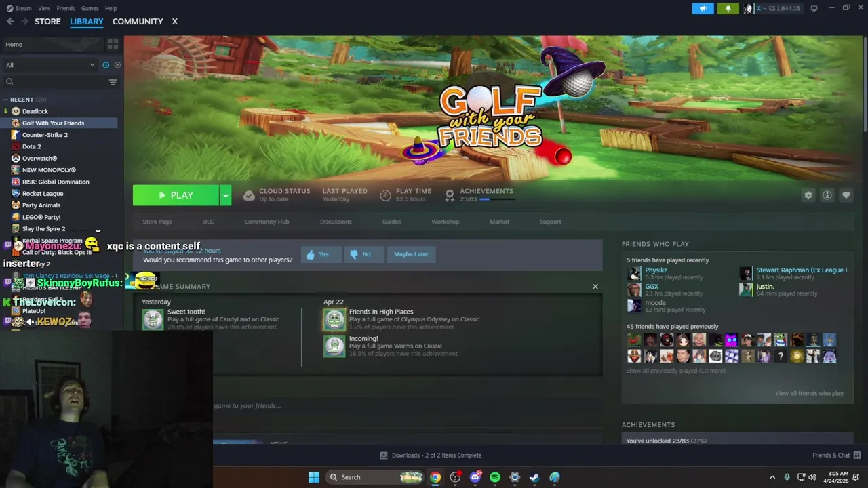Image resolution: width=868 pixels, height=488 pixels.
Task: Open the Guides tab
Action: pyautogui.click(x=391, y=222)
